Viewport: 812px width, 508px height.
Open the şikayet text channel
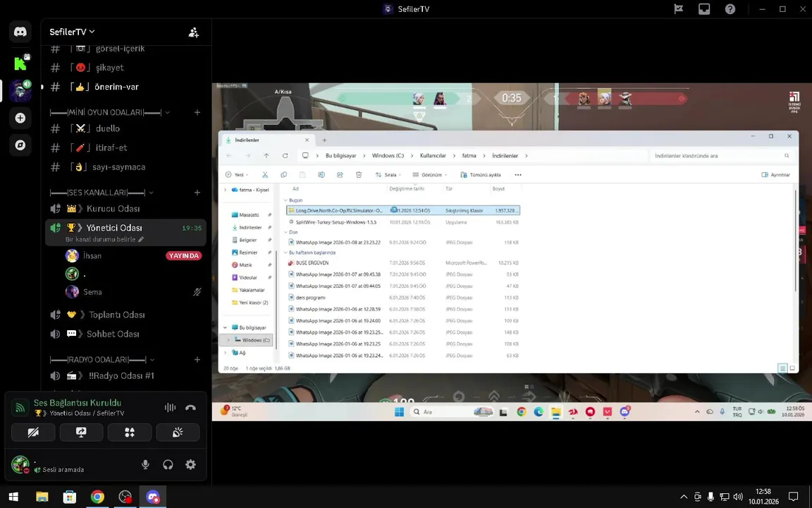pos(126,68)
